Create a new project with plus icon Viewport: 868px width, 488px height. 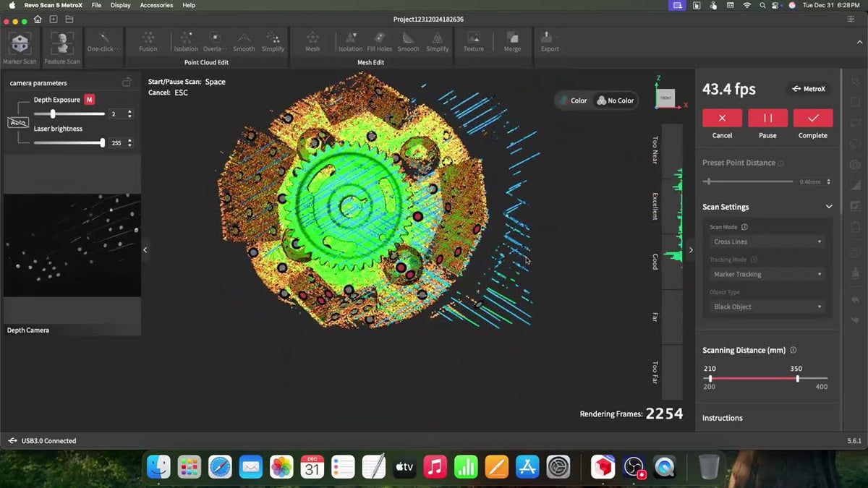coord(54,19)
